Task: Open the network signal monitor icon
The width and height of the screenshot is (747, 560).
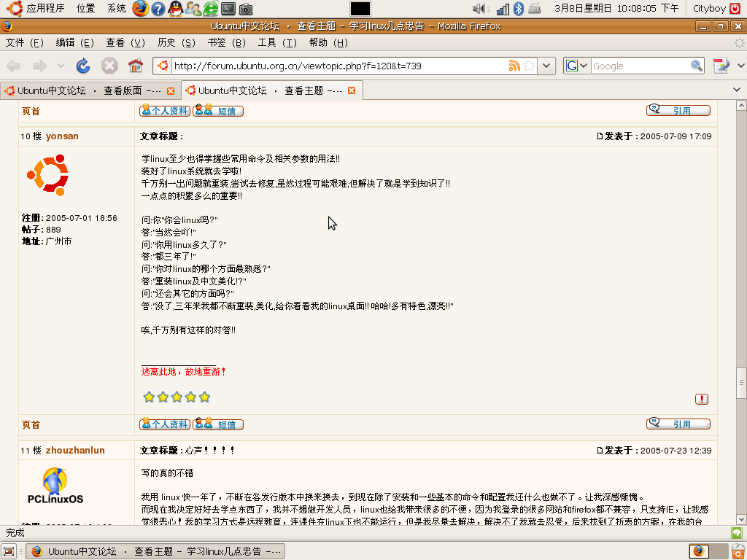Action: click(x=503, y=9)
